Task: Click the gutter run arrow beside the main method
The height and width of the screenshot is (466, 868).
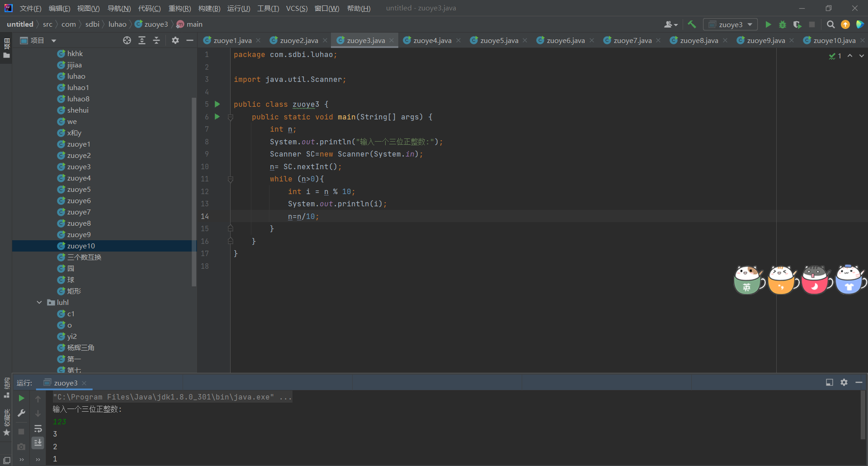Action: coord(217,117)
